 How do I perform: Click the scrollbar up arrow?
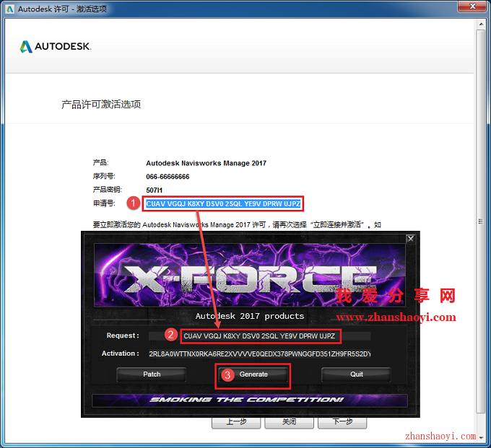481,24
